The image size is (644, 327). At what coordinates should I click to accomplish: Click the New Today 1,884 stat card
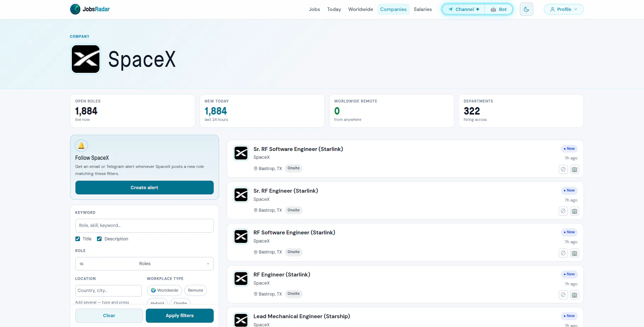[262, 111]
